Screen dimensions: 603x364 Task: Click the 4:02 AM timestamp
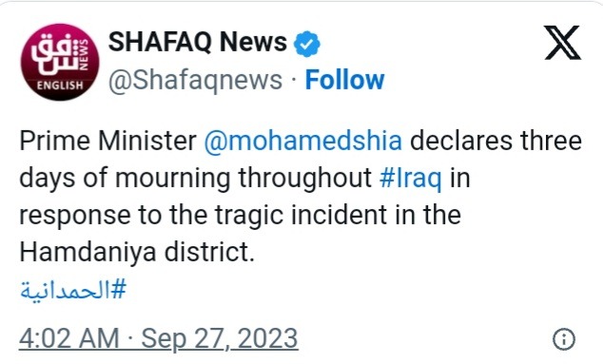[69, 338]
